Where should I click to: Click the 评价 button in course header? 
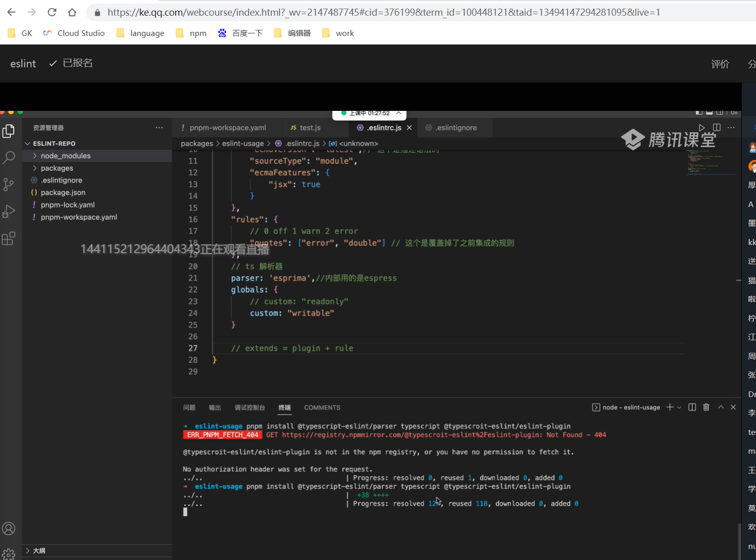720,64
